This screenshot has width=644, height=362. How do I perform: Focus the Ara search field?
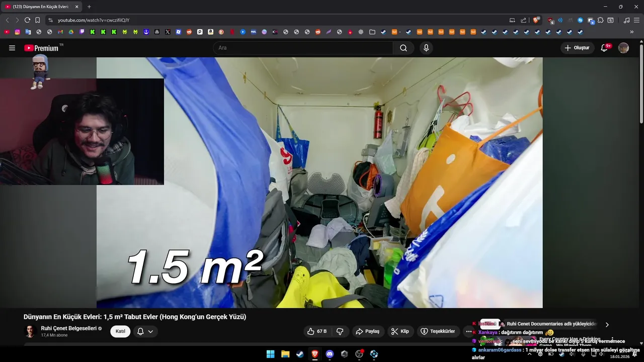(x=303, y=48)
